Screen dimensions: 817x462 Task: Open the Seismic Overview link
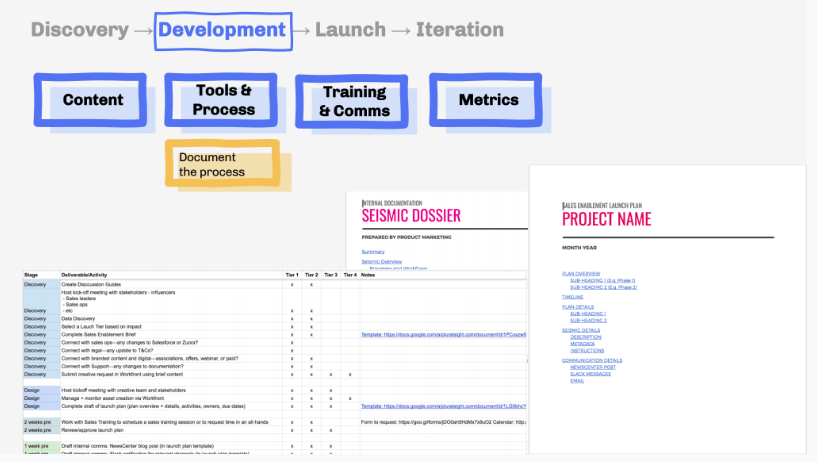tap(382, 261)
